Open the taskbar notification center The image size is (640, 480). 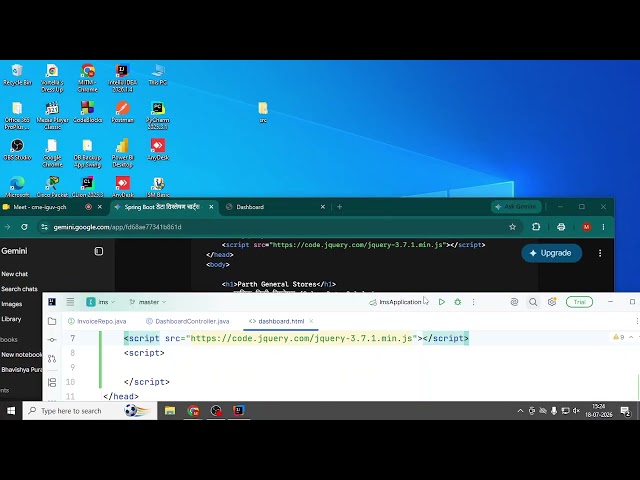click(x=625, y=411)
